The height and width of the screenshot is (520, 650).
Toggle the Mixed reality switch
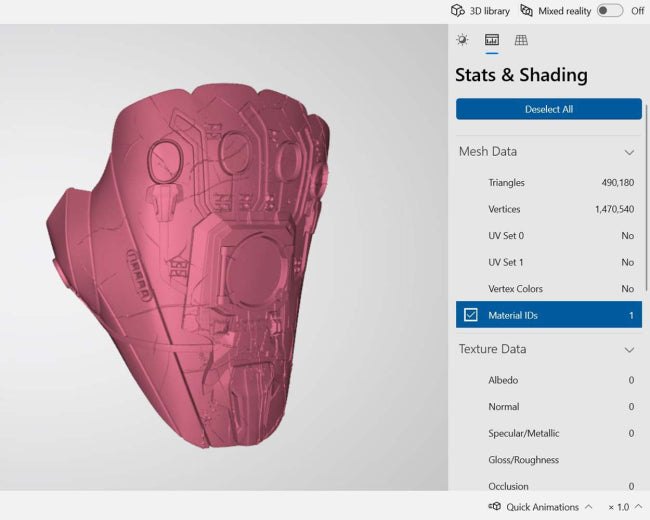(610, 11)
